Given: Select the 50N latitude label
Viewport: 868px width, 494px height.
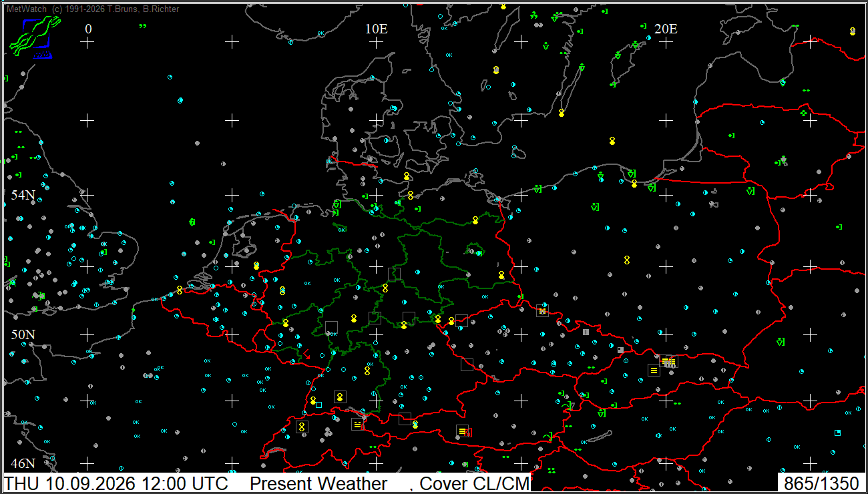Looking at the screenshot, I should coord(23,334).
